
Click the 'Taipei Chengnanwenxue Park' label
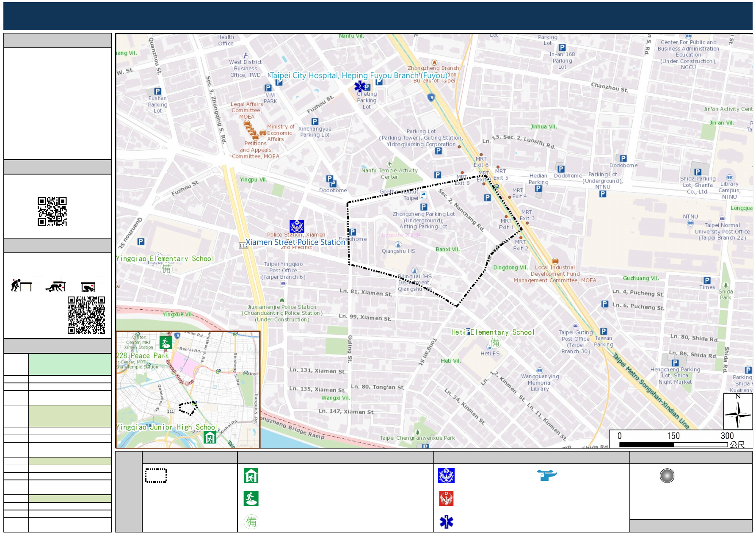point(417,438)
